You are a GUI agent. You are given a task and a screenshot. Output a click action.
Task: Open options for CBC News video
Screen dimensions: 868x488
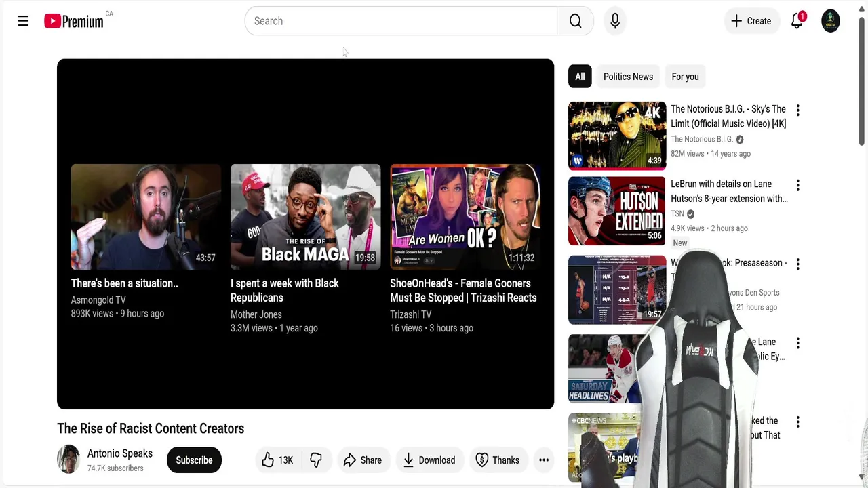[x=798, y=422]
